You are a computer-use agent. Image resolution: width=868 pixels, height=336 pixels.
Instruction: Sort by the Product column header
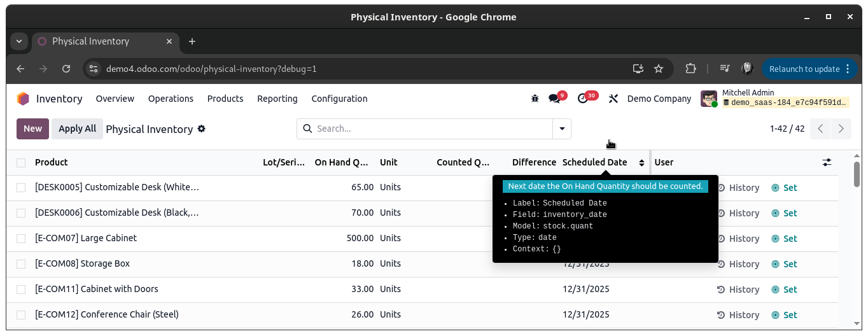(x=52, y=162)
